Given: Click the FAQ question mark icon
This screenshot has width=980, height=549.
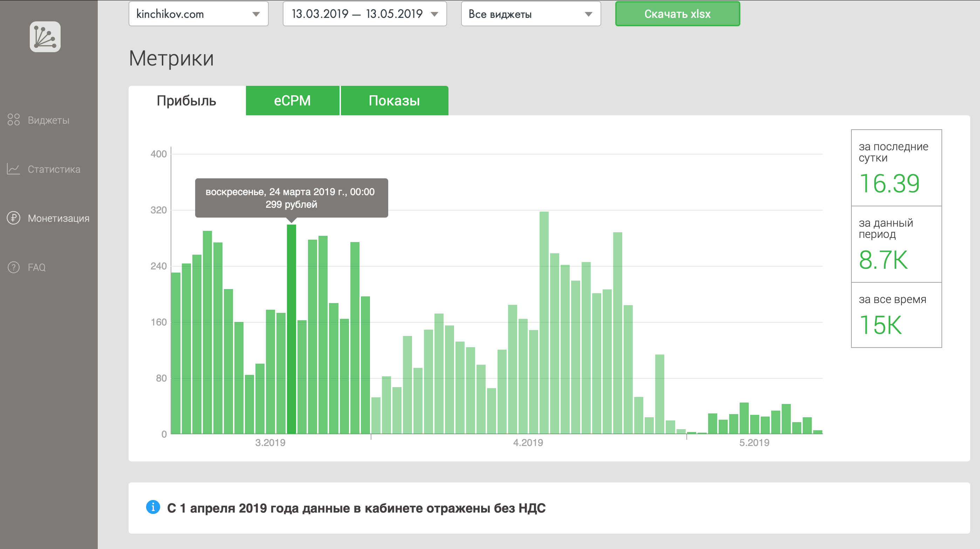Looking at the screenshot, I should point(14,267).
